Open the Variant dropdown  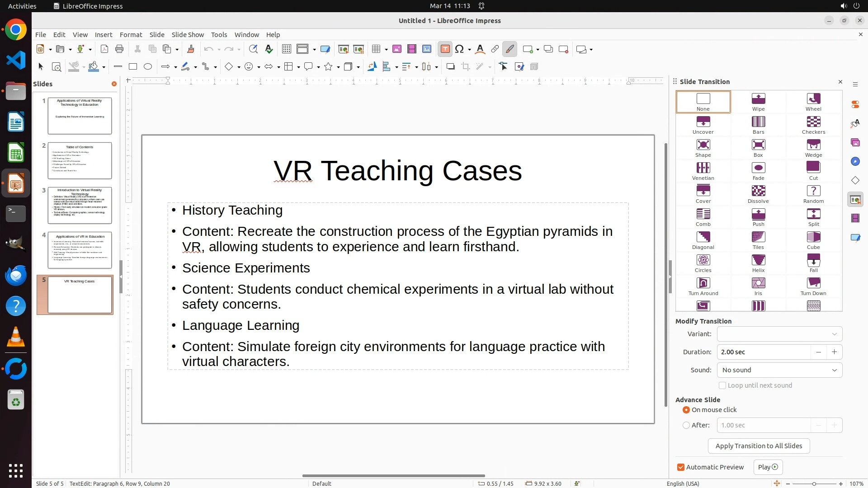pyautogui.click(x=779, y=334)
